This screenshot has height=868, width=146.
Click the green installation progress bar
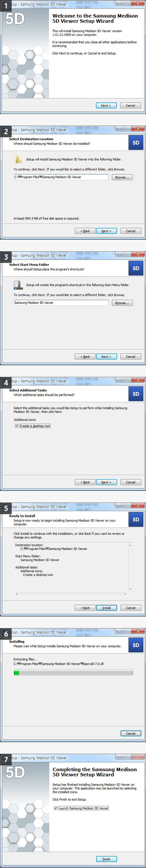pos(73,673)
